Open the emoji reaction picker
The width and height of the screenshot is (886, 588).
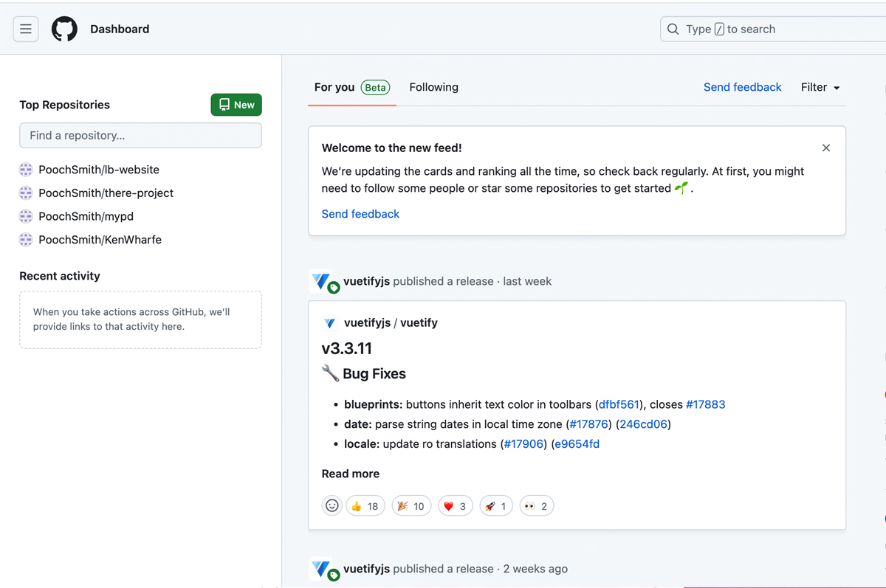click(x=332, y=505)
